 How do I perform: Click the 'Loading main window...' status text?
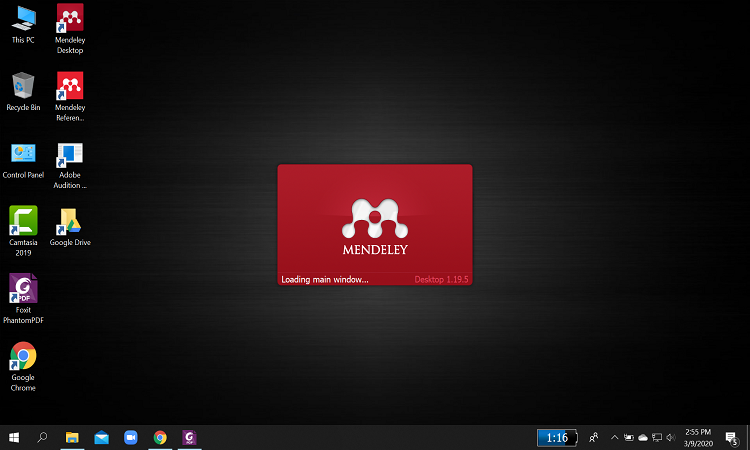coord(325,279)
